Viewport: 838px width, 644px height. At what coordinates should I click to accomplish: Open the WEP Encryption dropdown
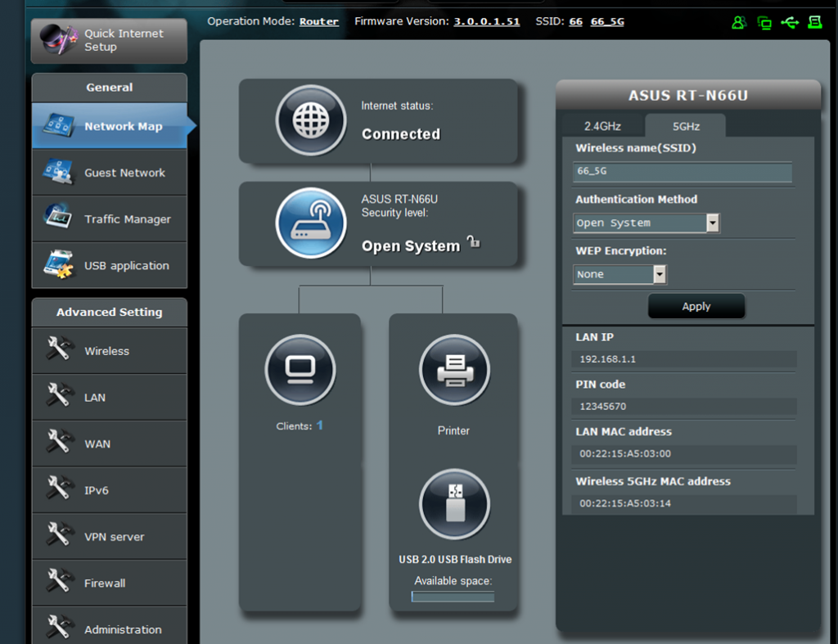[620, 274]
